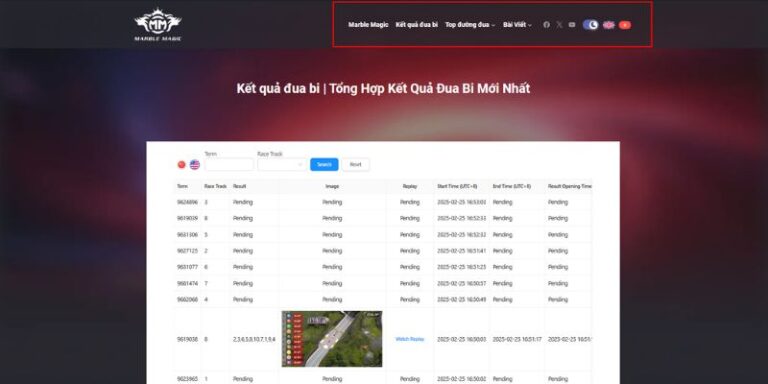The height and width of the screenshot is (384, 768).
Task: Open the race result thumbnail image
Action: [332, 339]
